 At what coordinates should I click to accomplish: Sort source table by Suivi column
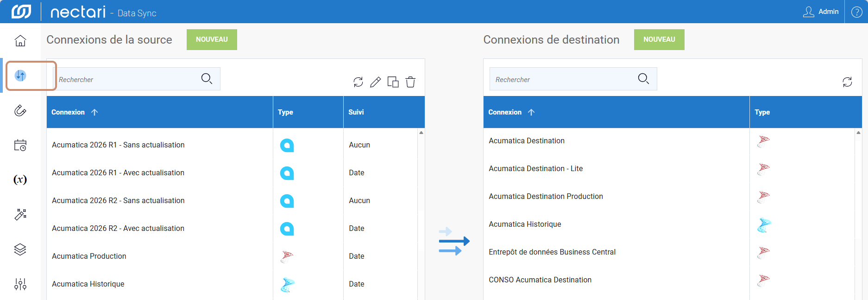(x=384, y=112)
